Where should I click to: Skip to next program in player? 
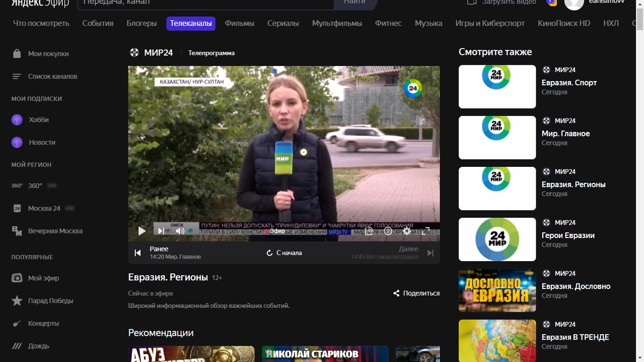pos(161,231)
